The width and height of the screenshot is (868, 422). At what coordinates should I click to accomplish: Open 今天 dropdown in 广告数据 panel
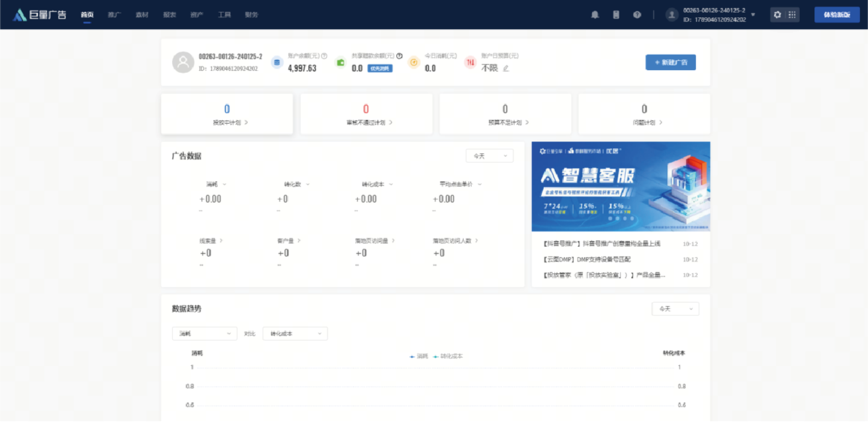pos(489,156)
